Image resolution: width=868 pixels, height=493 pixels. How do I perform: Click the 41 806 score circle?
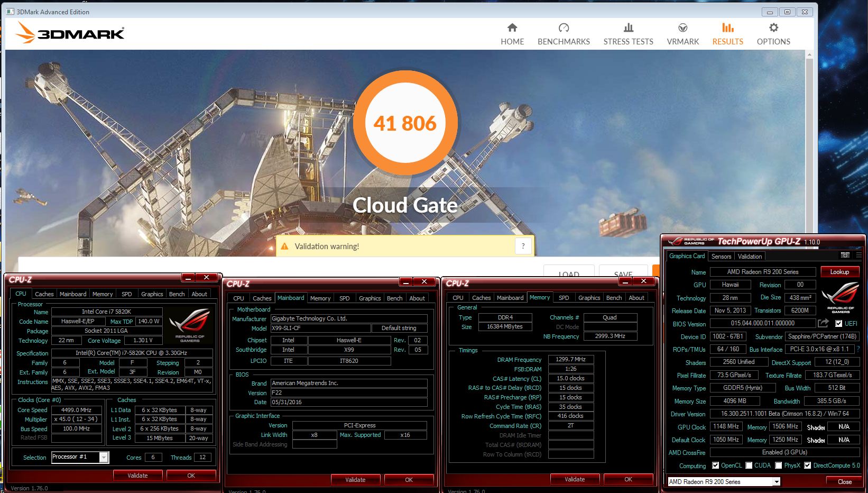(405, 123)
